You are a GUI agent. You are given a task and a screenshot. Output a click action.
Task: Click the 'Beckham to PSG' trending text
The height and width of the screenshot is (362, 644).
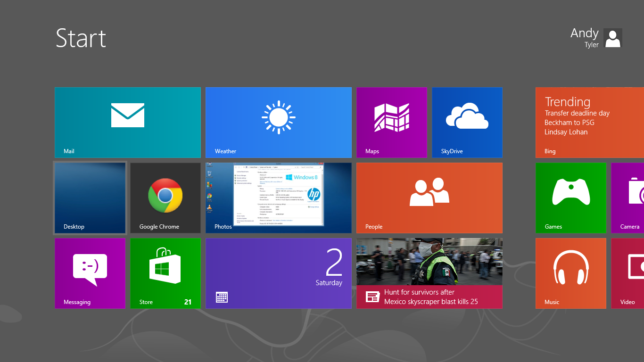569,123
